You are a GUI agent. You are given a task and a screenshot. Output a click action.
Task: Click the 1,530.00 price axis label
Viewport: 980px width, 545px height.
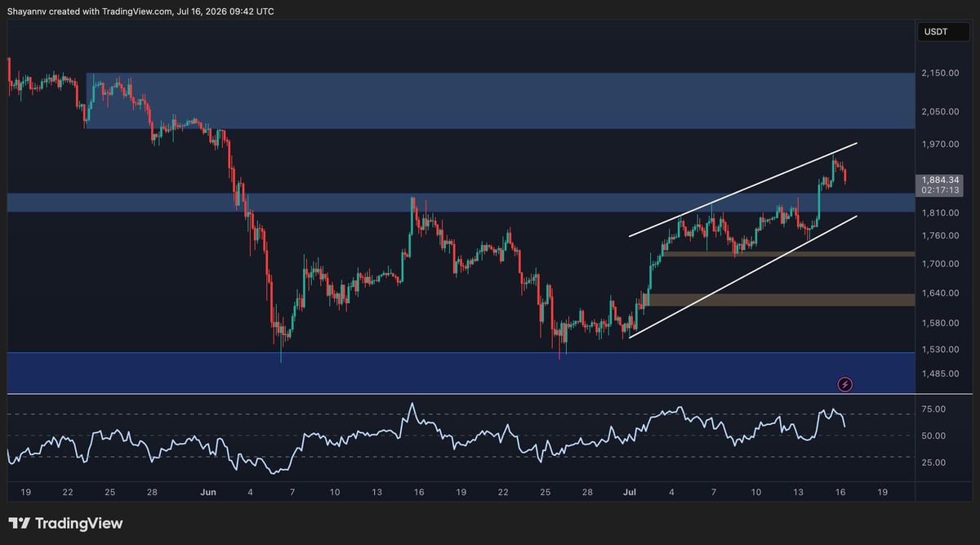point(940,350)
